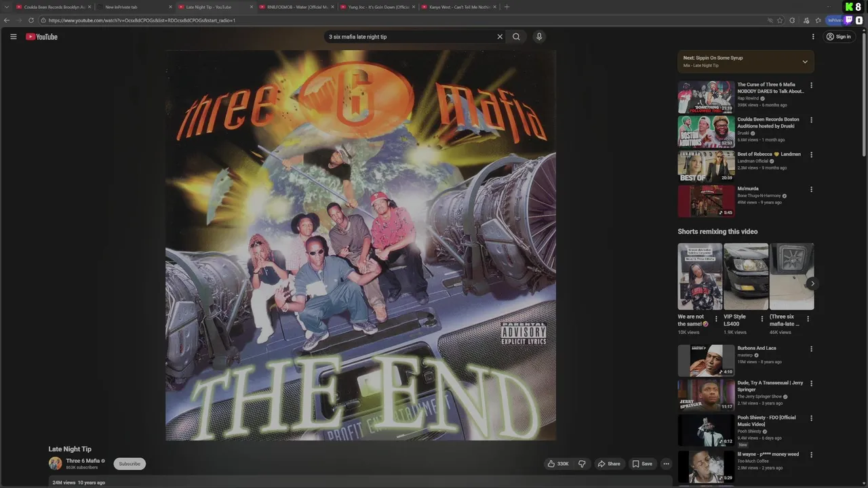Switch to RNBLFOEMOB Water tab
Image resolution: width=868 pixels, height=488 pixels.
pyautogui.click(x=296, y=7)
